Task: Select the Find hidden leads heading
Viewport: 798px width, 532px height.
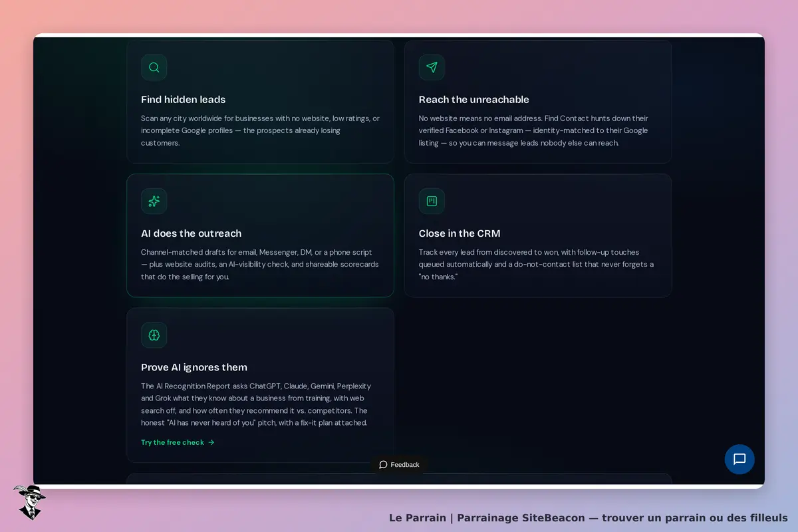Action: (183, 100)
